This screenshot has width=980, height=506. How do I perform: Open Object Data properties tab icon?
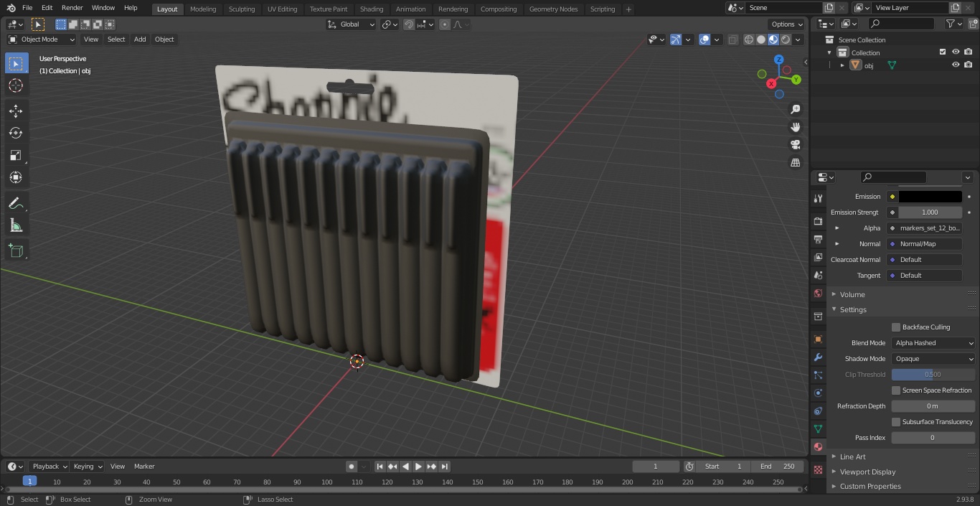(x=818, y=428)
